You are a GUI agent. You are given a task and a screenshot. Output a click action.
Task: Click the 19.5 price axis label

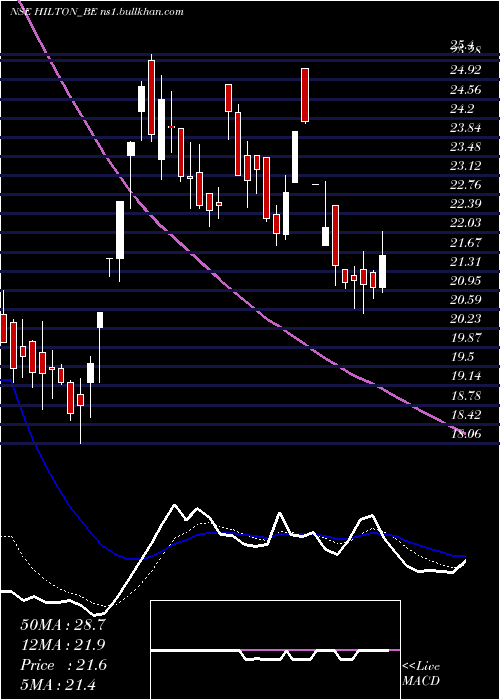(x=462, y=357)
